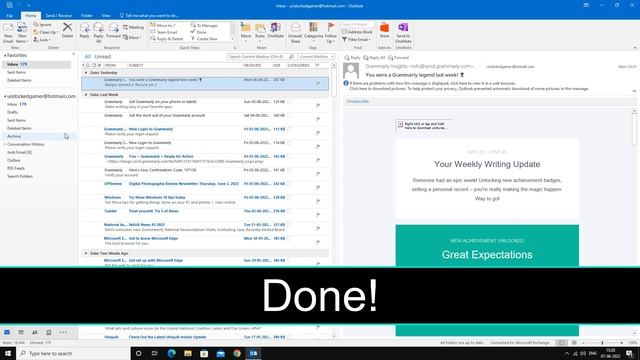Flag the DPReview newsletter email

click(318, 187)
